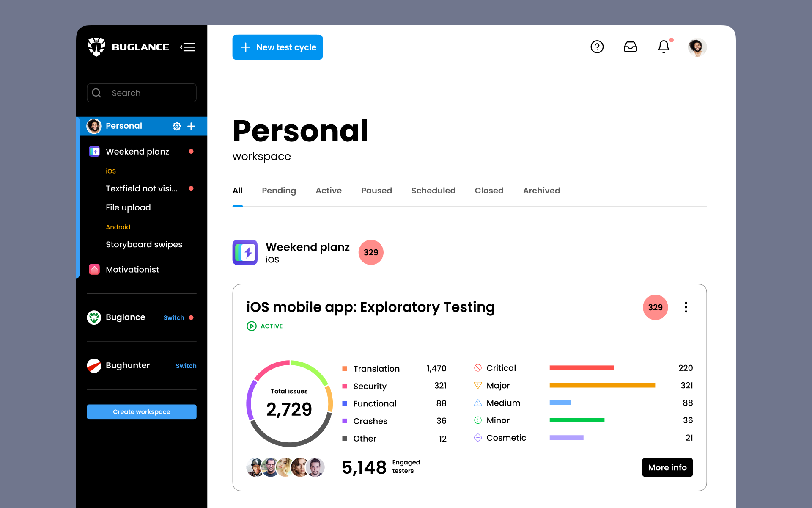Viewport: 812px width, 508px height.
Task: Click the Cosmetic severity diamond icon
Action: coord(478,437)
